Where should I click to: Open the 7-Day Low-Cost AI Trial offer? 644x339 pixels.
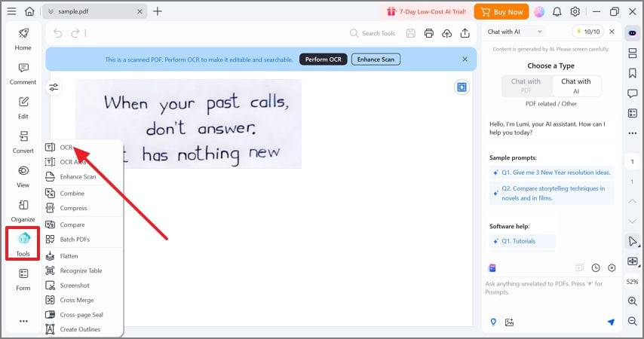pos(426,12)
